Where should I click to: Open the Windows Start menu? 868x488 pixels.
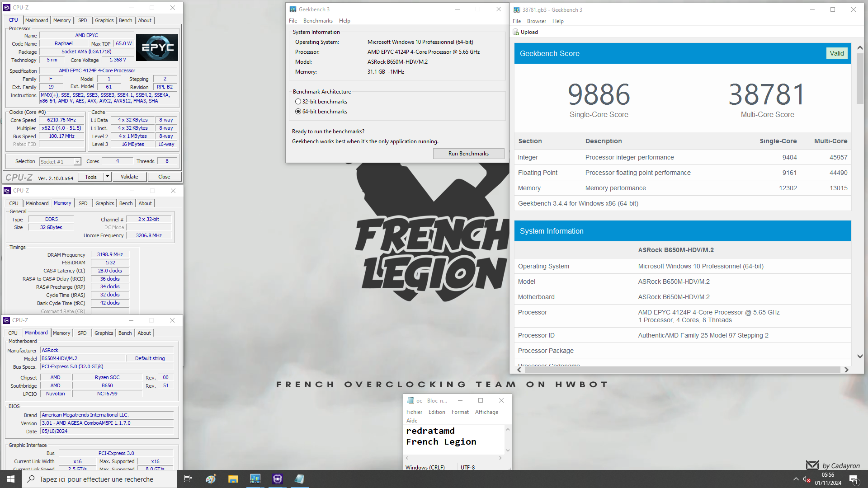(11, 479)
